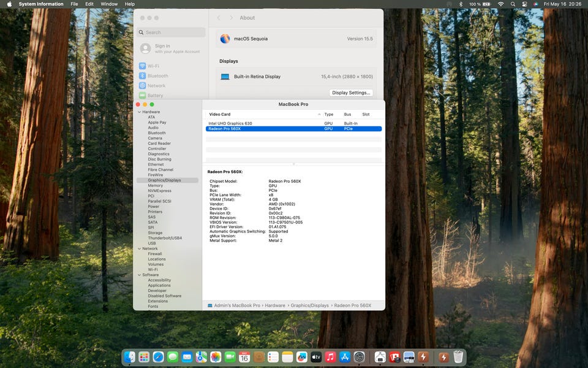Open the Window menu in menu bar
Image resolution: width=588 pixels, height=368 pixels.
click(x=109, y=4)
